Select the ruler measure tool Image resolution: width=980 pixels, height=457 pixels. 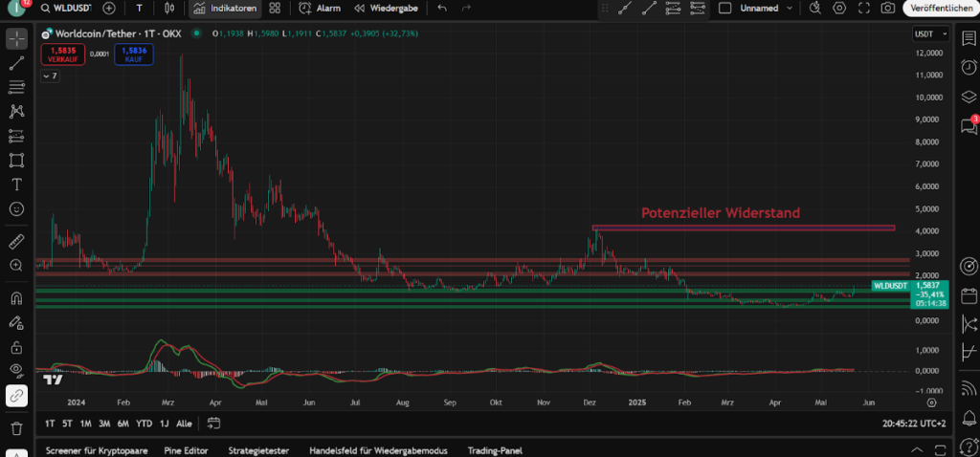pos(16,240)
